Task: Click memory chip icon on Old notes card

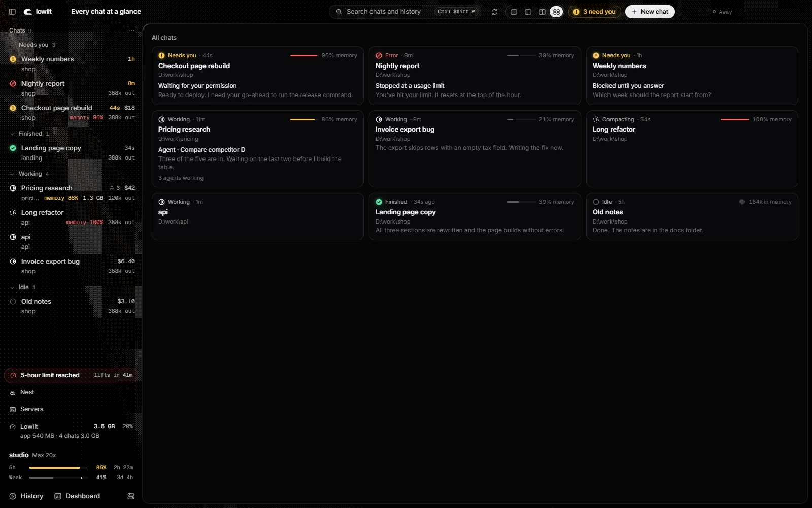Action: click(742, 202)
